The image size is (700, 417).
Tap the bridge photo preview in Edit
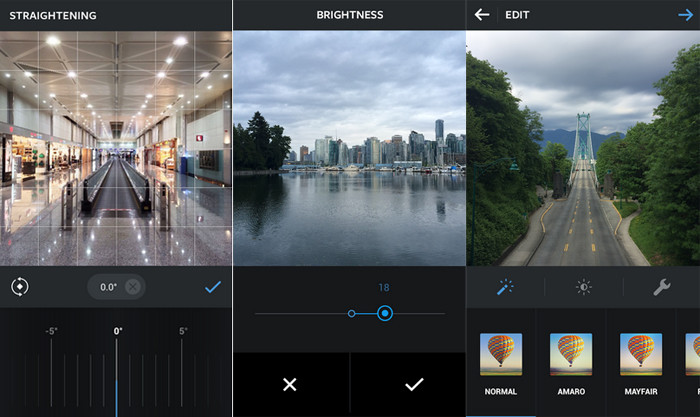[x=583, y=148]
